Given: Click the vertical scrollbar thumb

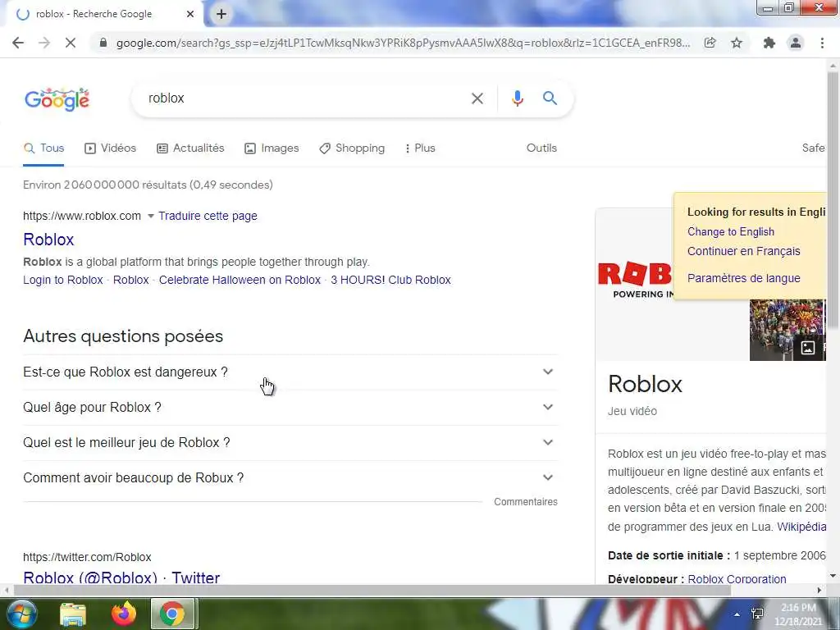Looking at the screenshot, I should 833,199.
